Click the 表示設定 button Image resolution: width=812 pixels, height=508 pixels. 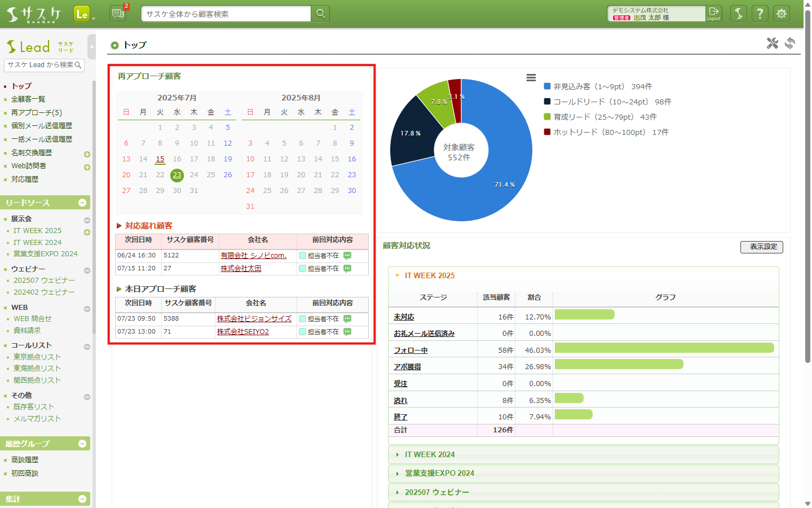761,247
